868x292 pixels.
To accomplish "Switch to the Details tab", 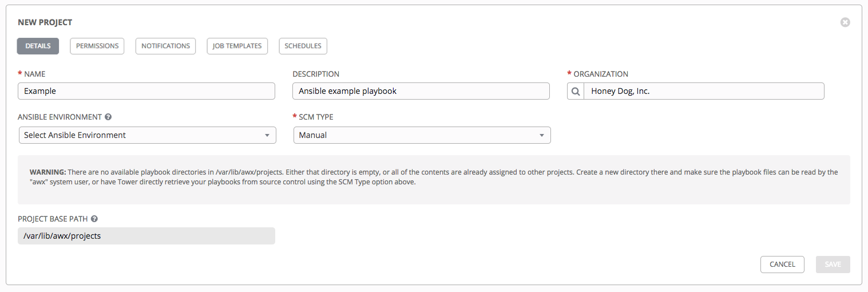I will click(x=38, y=46).
